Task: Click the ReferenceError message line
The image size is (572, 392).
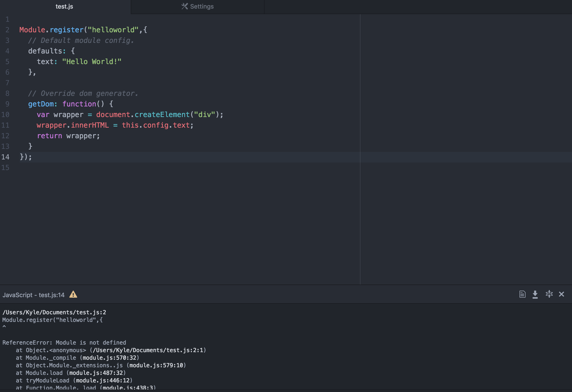Action: pos(64,343)
